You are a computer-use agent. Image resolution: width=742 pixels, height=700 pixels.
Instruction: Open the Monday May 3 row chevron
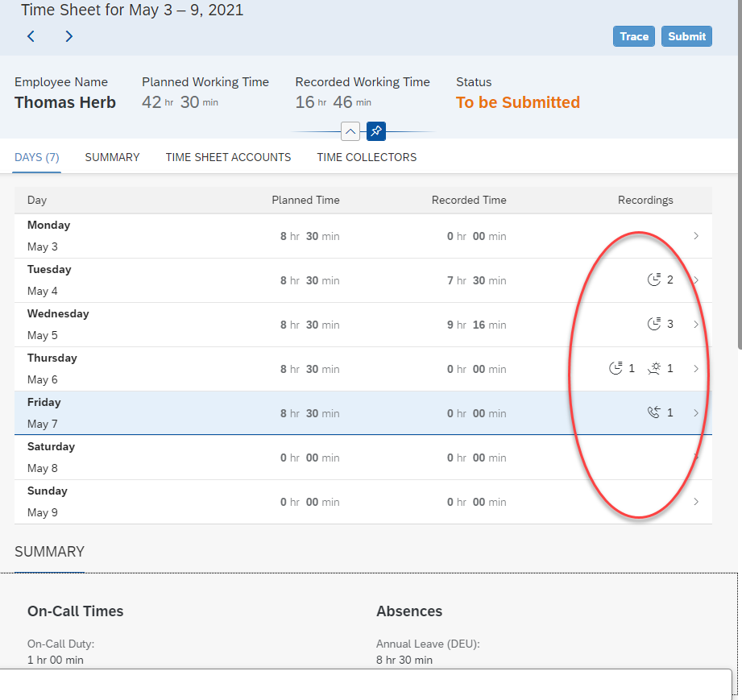click(695, 236)
